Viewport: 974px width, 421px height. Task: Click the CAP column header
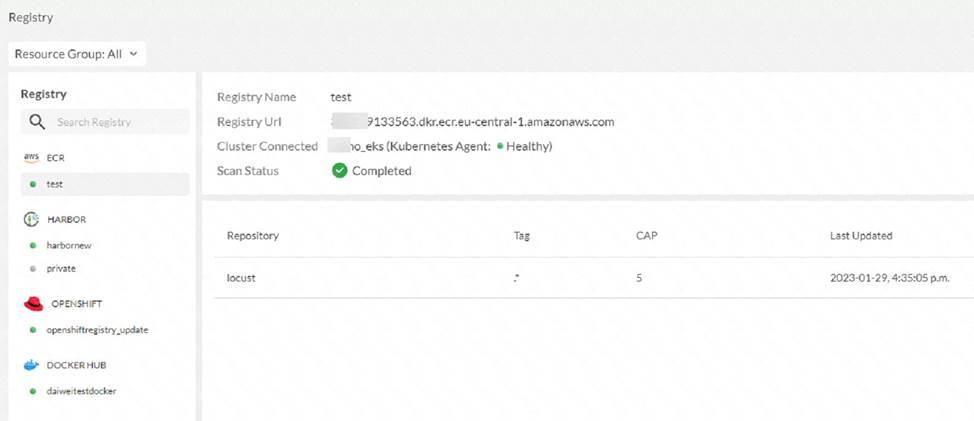[x=646, y=236]
